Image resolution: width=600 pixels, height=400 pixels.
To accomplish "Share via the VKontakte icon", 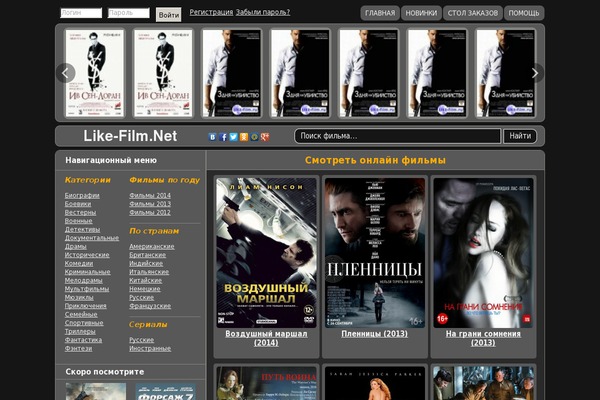I will point(212,137).
